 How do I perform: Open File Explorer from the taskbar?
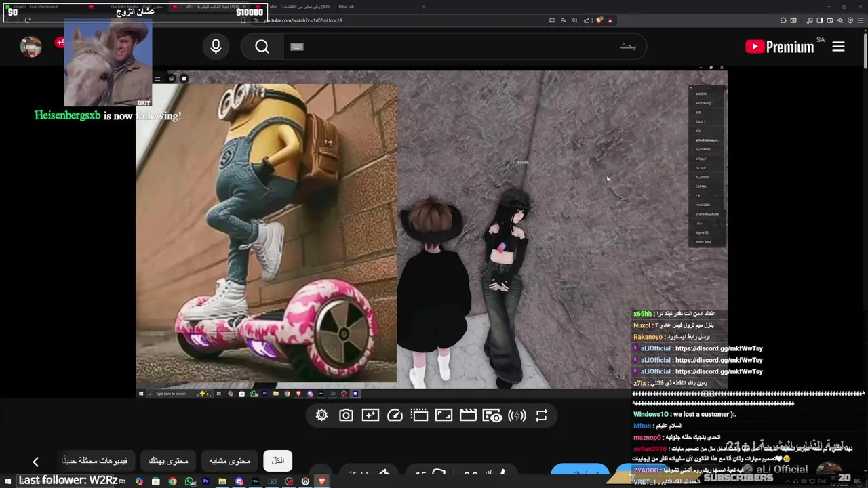tap(222, 481)
